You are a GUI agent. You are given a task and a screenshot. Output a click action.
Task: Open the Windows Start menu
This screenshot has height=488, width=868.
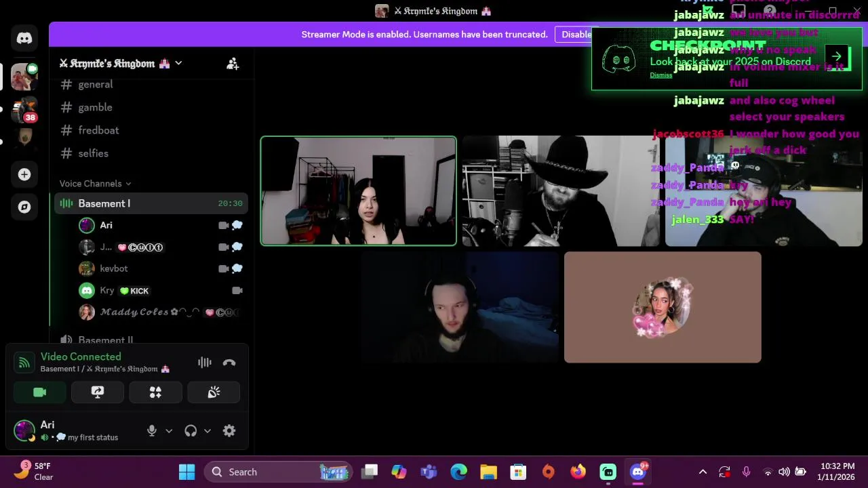[186, 472]
